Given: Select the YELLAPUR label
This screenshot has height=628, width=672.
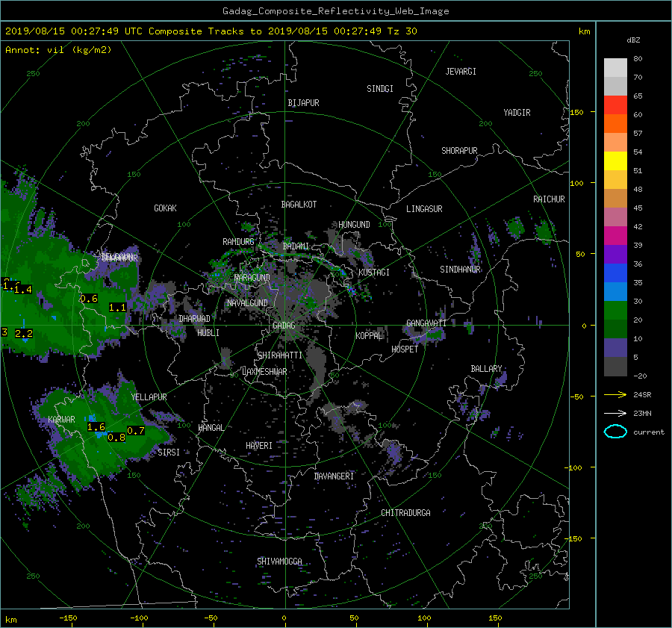Looking at the screenshot, I should click(x=149, y=397).
